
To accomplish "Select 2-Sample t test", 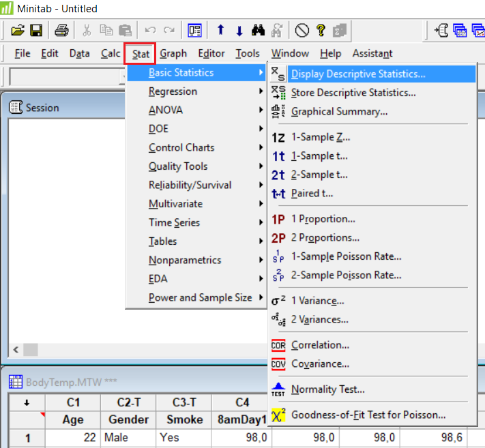I will 372,175.
